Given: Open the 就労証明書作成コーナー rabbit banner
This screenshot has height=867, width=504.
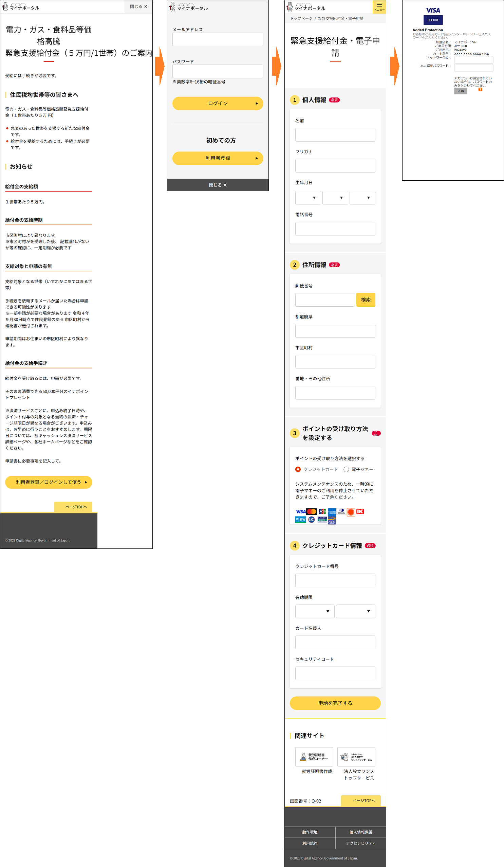Looking at the screenshot, I should (x=314, y=757).
